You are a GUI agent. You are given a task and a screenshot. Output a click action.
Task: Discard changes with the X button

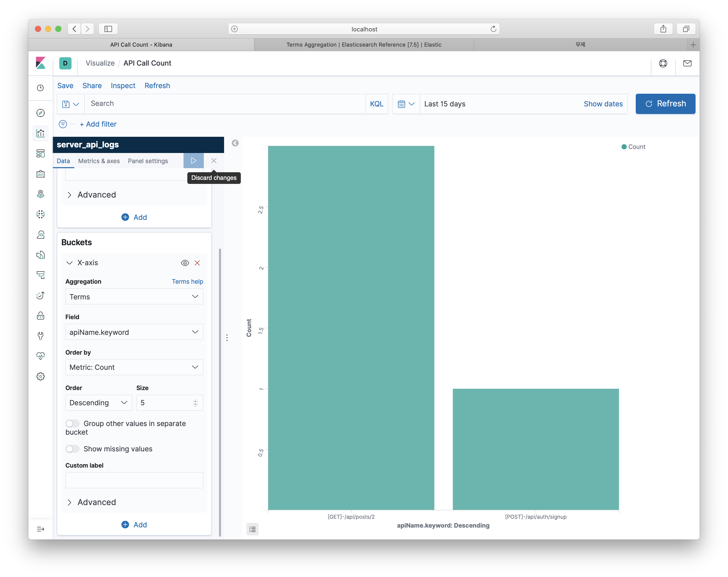214,161
